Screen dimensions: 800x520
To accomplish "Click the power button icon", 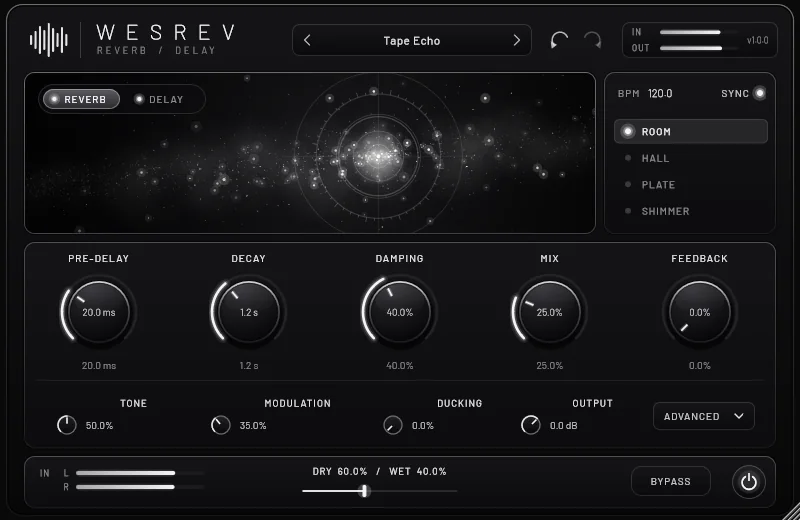I will pos(748,482).
